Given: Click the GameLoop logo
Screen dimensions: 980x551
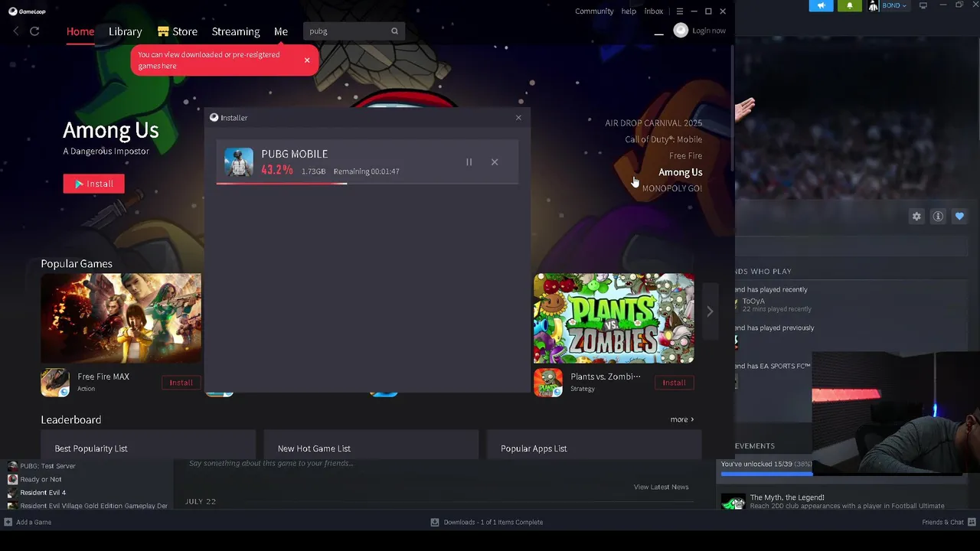Looking at the screenshot, I should [27, 11].
